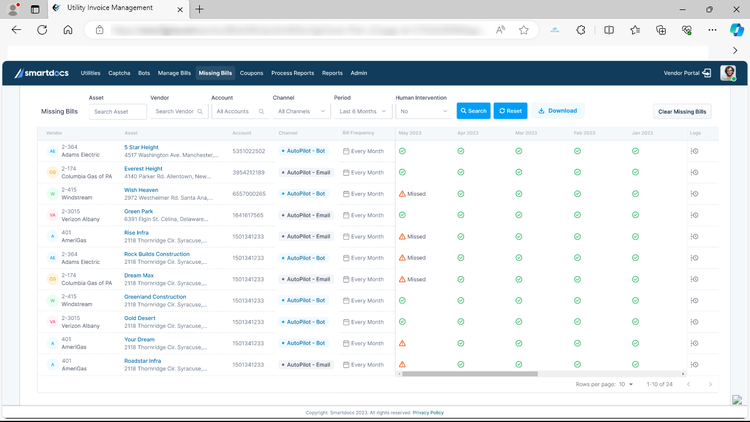Open logs for Wish Heaven row
Image resolution: width=750 pixels, height=422 pixels.
695,194
